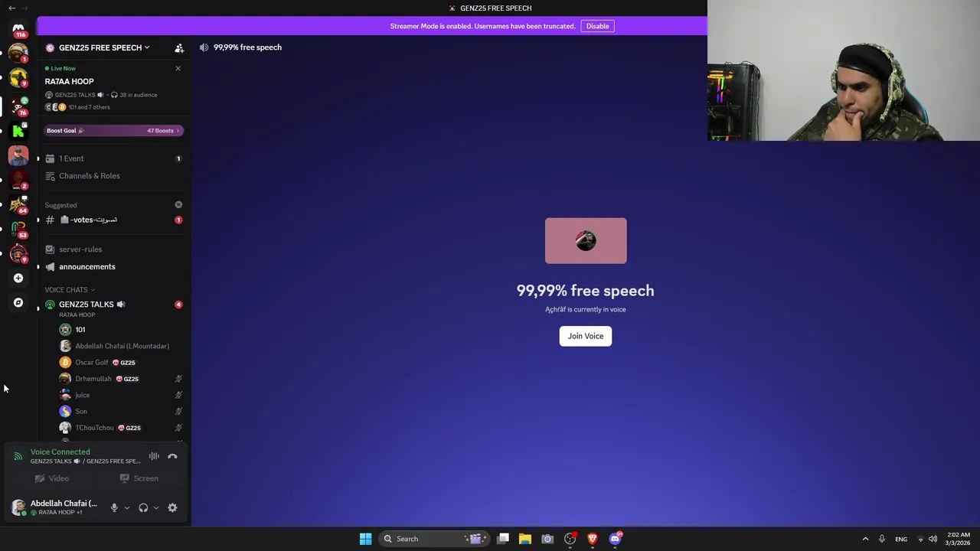Disconnect from voice with hang-up icon
The image size is (980, 551).
[x=172, y=456]
